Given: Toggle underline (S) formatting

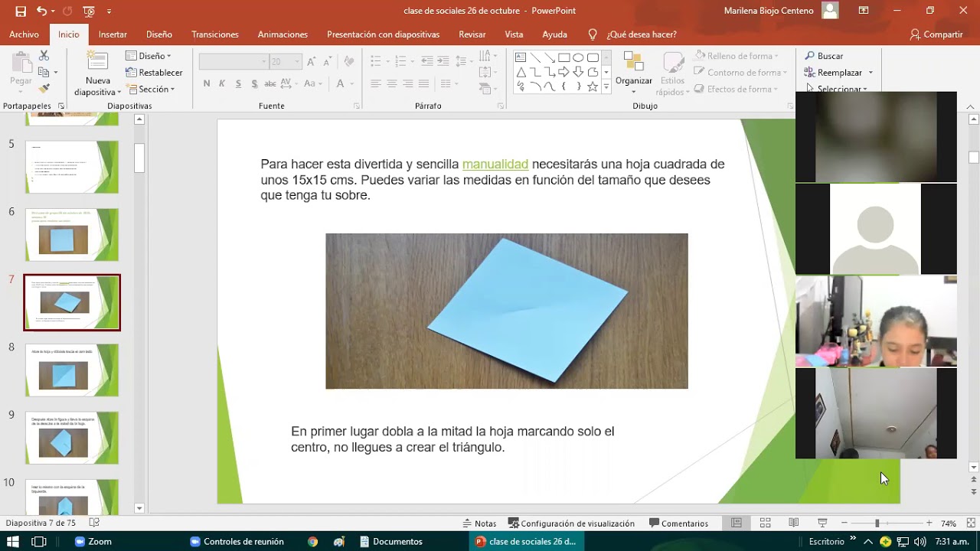Looking at the screenshot, I should [238, 83].
